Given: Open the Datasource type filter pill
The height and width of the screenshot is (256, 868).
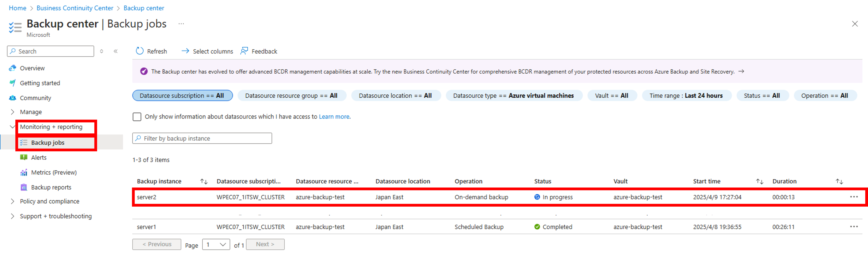Looking at the screenshot, I should [x=513, y=96].
